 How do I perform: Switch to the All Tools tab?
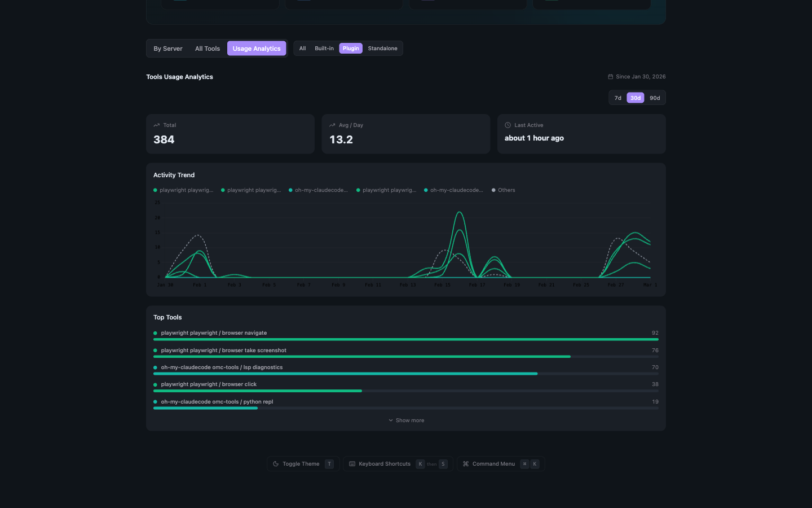(207, 49)
